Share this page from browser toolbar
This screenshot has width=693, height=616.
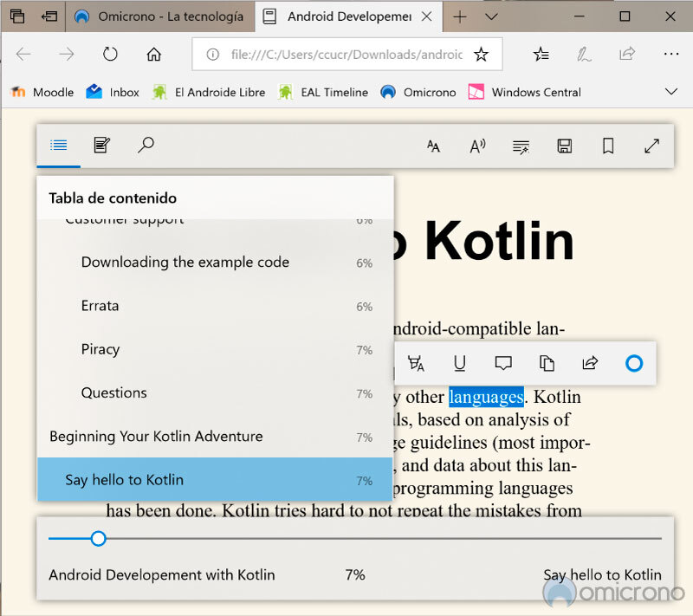pyautogui.click(x=627, y=55)
